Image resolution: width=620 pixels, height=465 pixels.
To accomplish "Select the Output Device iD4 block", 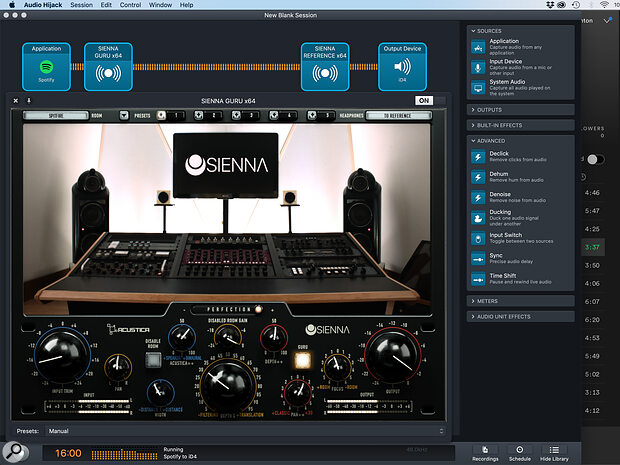I will (x=403, y=67).
